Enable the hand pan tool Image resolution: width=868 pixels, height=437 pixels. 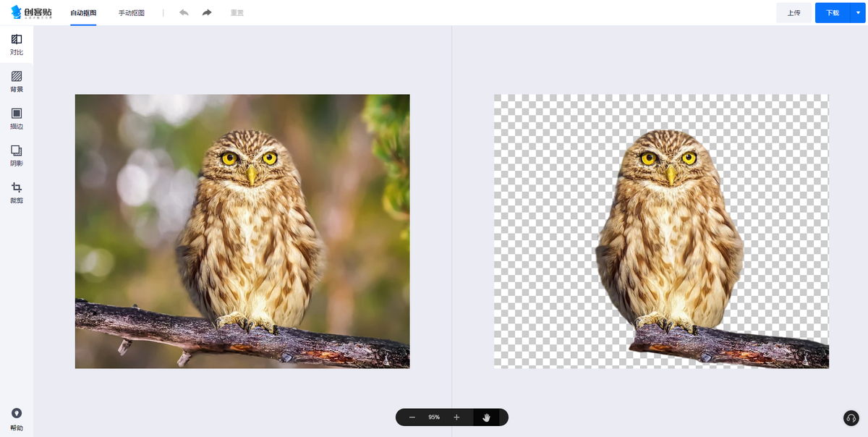(x=487, y=417)
